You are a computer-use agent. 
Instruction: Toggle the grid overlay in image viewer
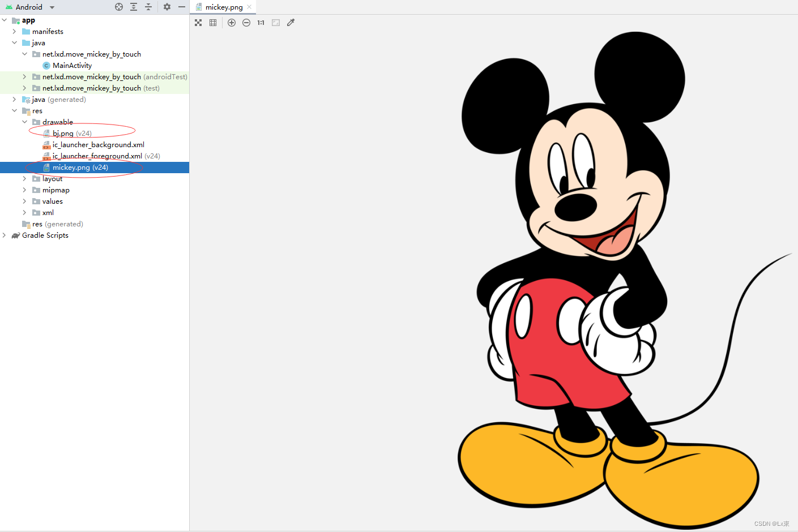pyautogui.click(x=213, y=23)
